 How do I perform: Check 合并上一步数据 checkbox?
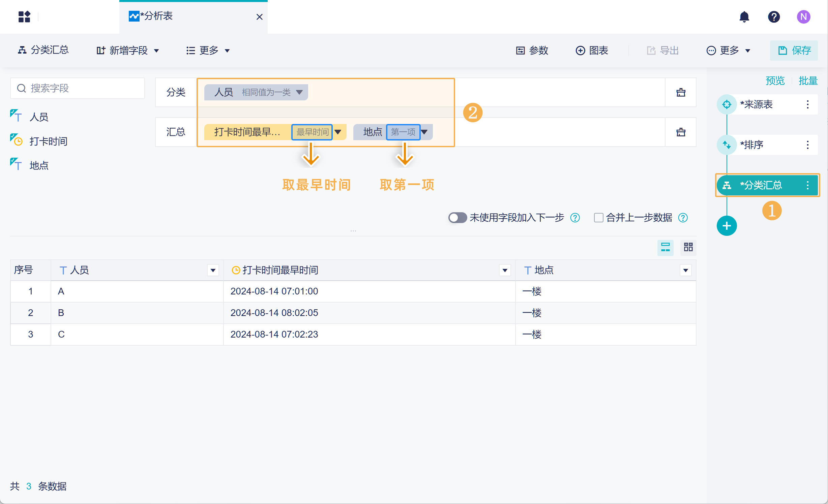pos(598,218)
